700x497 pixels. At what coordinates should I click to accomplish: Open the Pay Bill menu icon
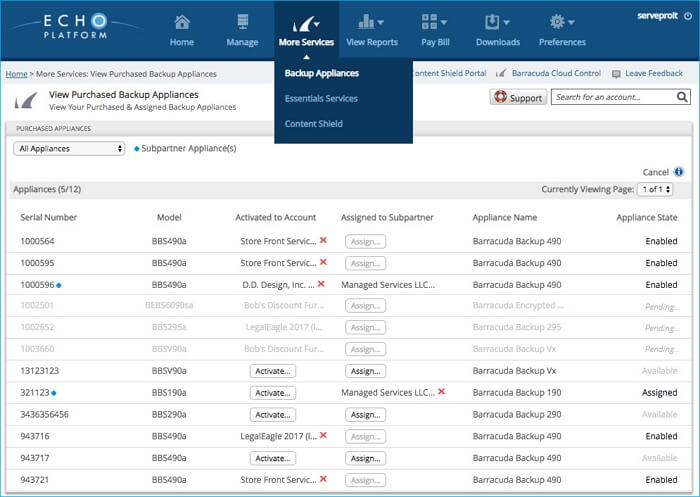pyautogui.click(x=433, y=22)
